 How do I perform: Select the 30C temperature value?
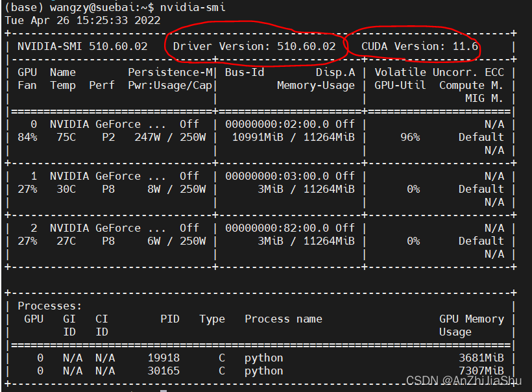coord(66,189)
